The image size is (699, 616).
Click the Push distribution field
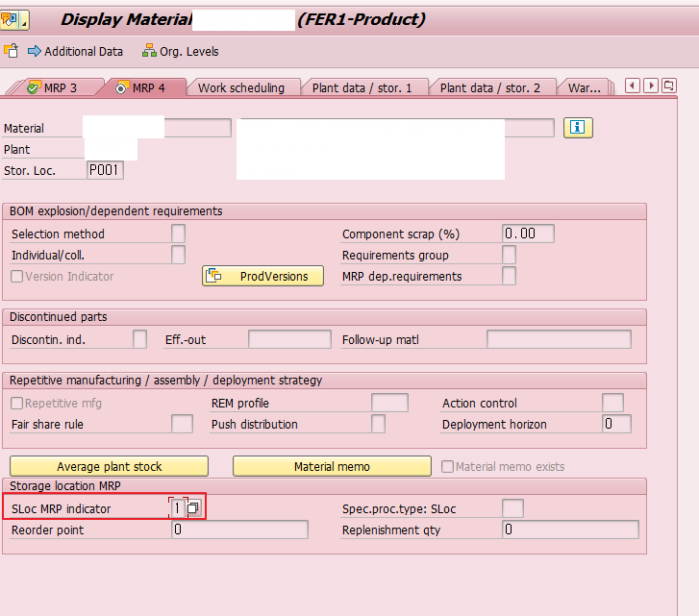coord(378,424)
